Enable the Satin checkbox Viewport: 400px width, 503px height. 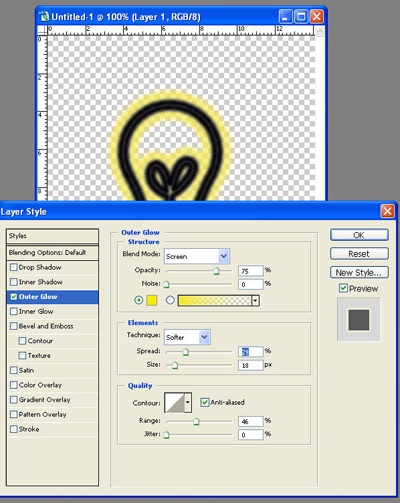[x=14, y=370]
